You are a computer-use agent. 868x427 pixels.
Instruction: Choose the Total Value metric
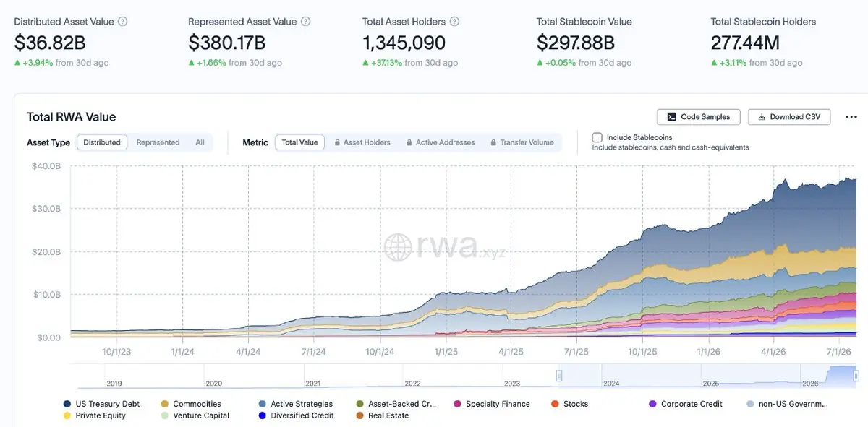[x=299, y=142]
